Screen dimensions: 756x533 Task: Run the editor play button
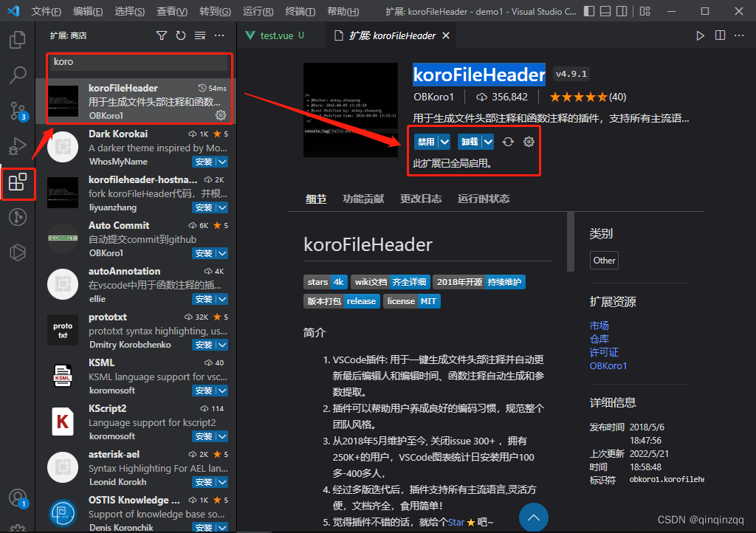coord(700,35)
